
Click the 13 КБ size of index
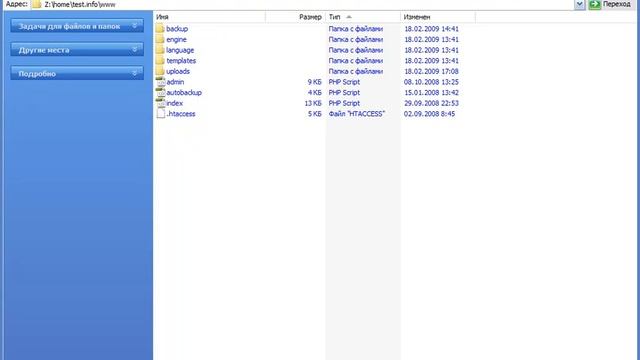(x=313, y=103)
